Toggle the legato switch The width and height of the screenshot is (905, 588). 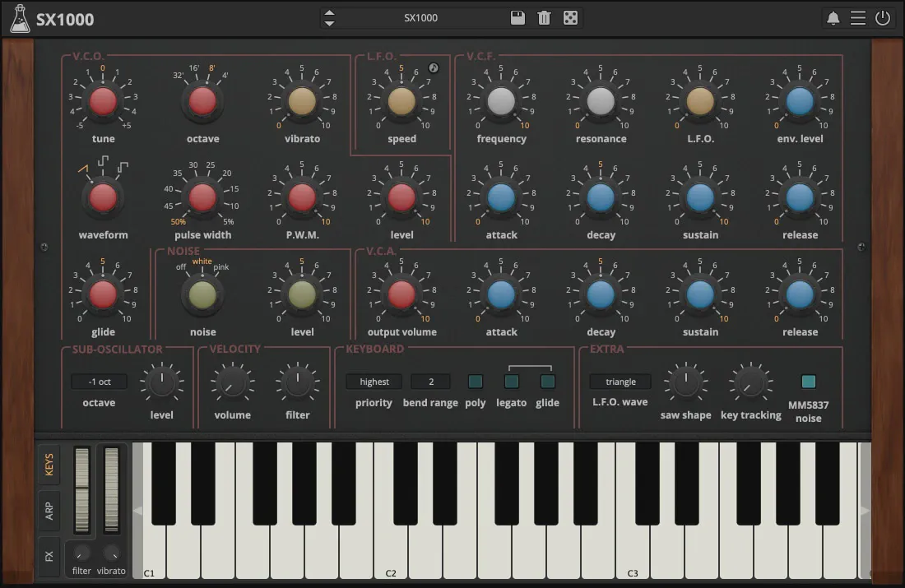[x=511, y=382]
